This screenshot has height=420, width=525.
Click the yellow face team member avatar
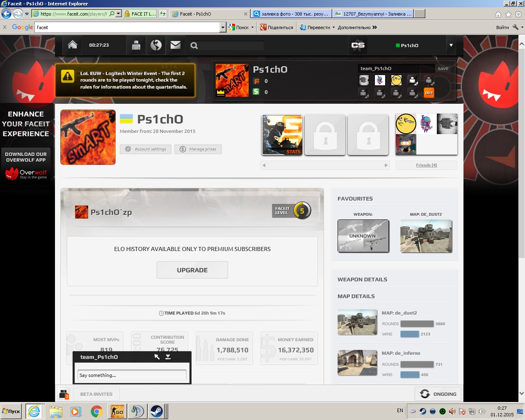click(396, 80)
